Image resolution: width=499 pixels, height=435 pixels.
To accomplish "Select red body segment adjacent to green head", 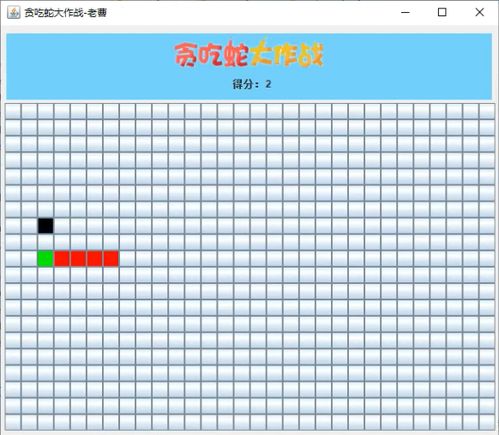I will pyautogui.click(x=62, y=259).
